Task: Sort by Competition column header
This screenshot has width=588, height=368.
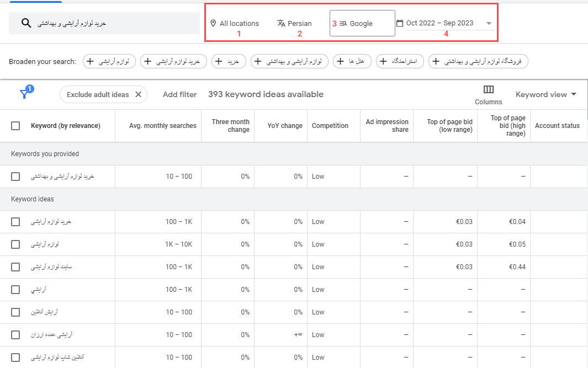Action: tap(330, 126)
